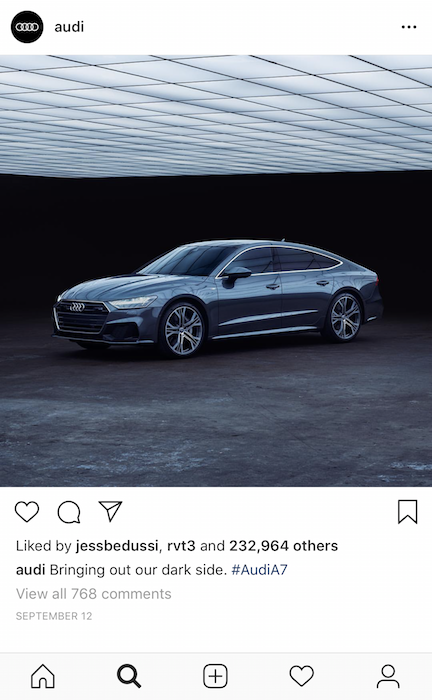View all 768 comments
432x700 pixels.
pos(94,594)
